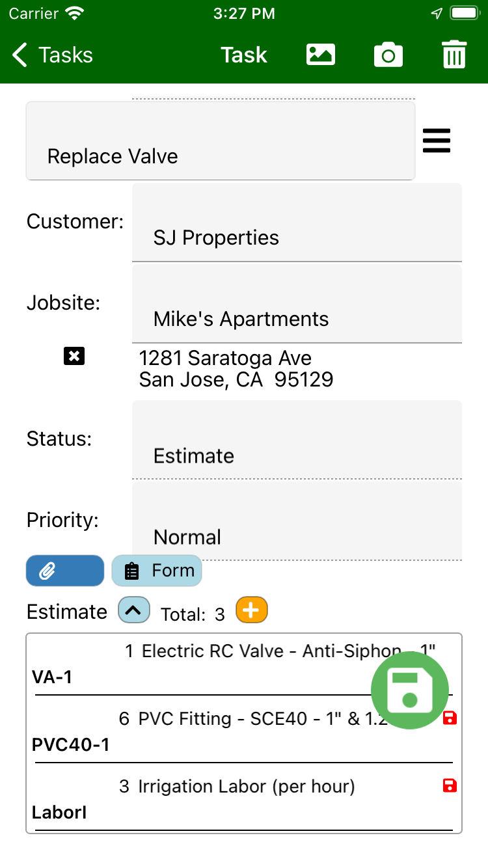Delete task with trash icon
Screen dimensions: 488x868
[454, 55]
